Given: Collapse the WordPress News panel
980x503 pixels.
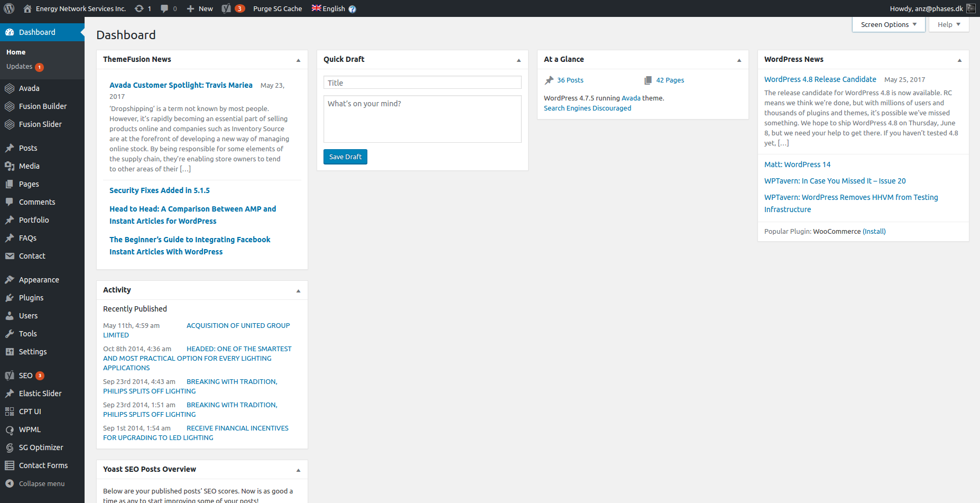Looking at the screenshot, I should [959, 60].
